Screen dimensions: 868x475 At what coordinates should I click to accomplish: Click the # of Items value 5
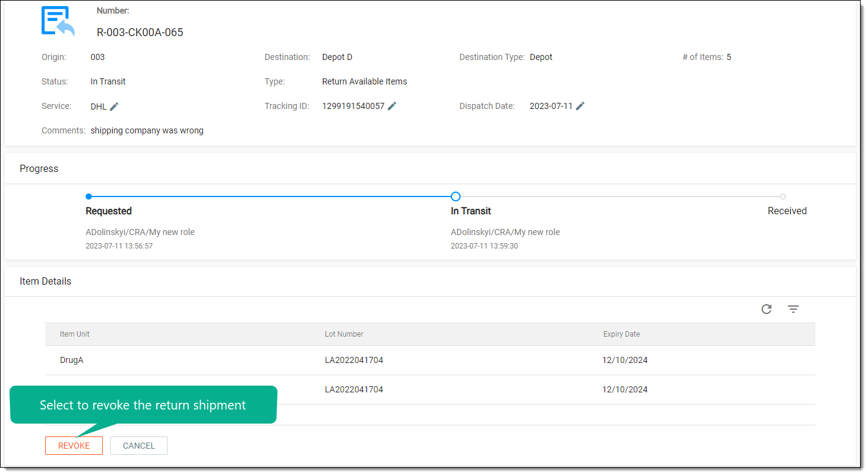click(x=729, y=57)
